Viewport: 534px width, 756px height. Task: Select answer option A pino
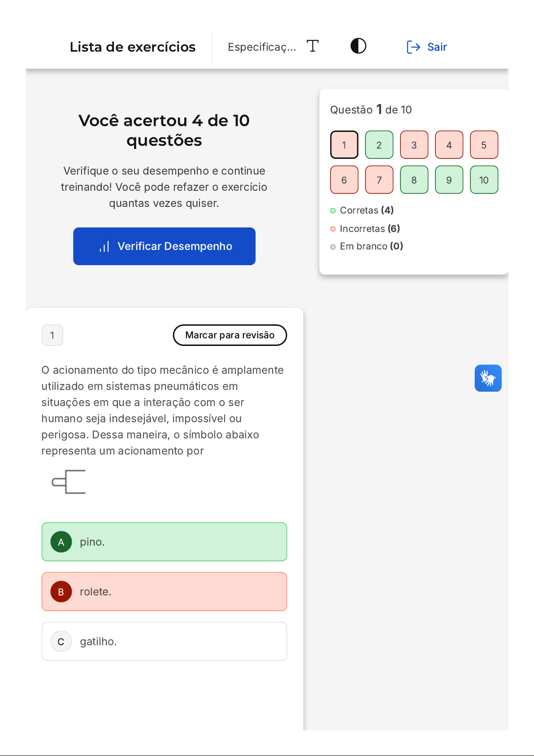[164, 542]
